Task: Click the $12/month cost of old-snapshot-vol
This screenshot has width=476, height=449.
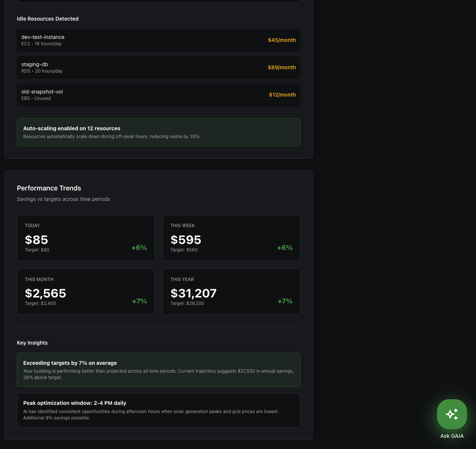Action: click(282, 95)
